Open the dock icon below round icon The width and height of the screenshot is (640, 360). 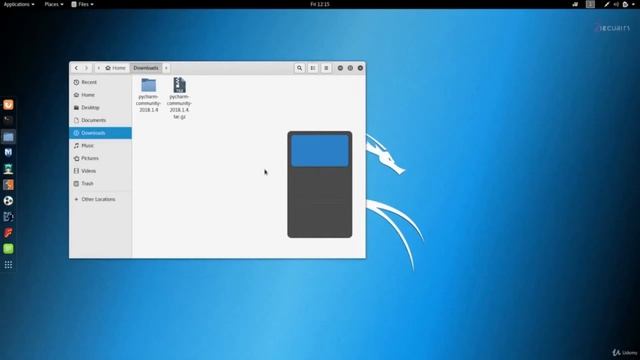tap(8, 217)
